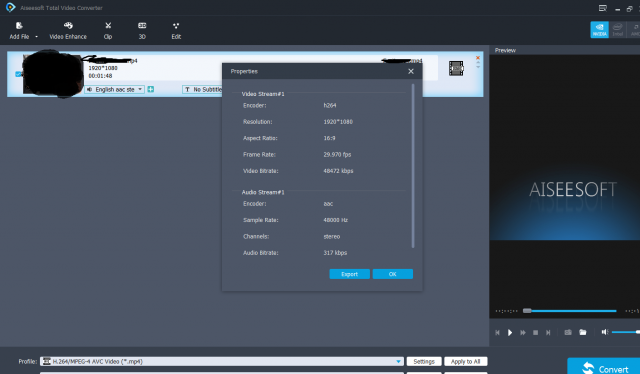The width and height of the screenshot is (640, 374).
Task: Click the output format film icon
Action: [456, 68]
